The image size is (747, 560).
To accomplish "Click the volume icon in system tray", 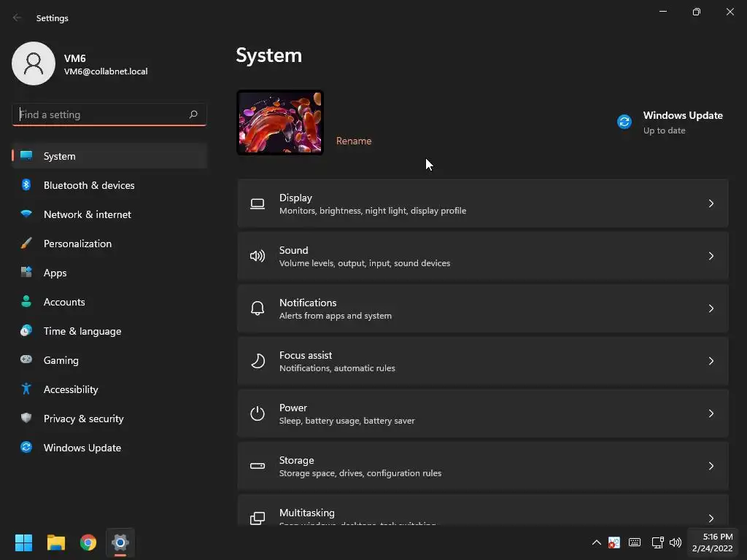I will pyautogui.click(x=676, y=542).
